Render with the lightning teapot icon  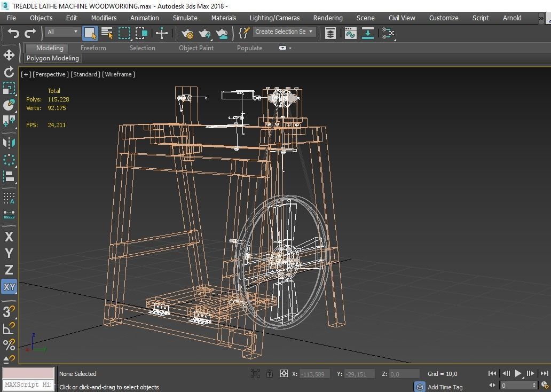pos(204,34)
